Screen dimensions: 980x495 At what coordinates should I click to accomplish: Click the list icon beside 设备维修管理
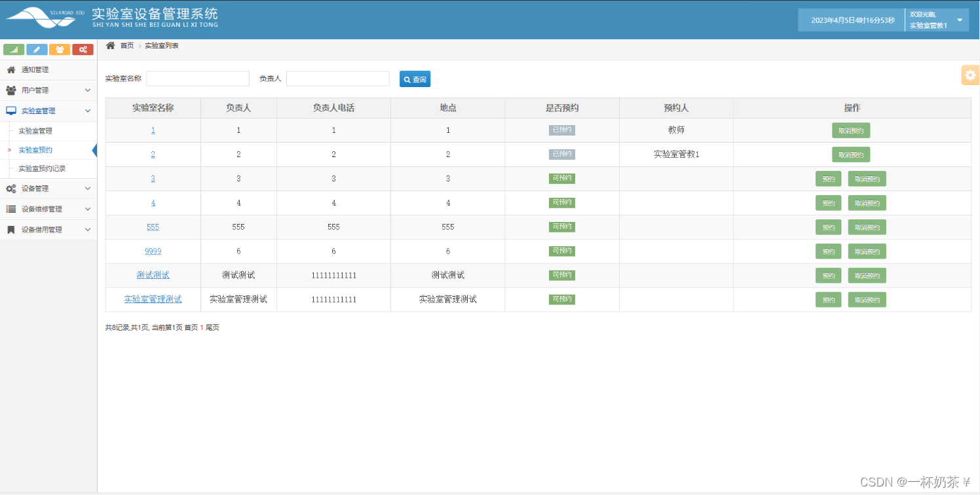(11, 209)
